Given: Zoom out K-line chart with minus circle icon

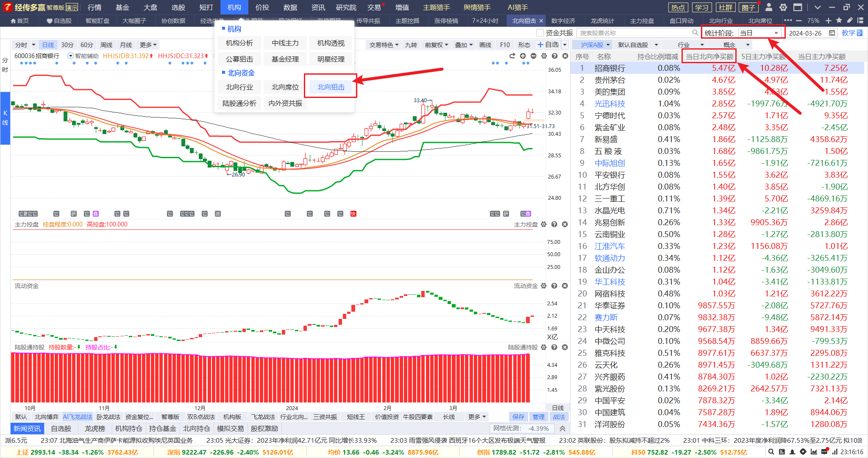Looking at the screenshot, I should point(534,56).
